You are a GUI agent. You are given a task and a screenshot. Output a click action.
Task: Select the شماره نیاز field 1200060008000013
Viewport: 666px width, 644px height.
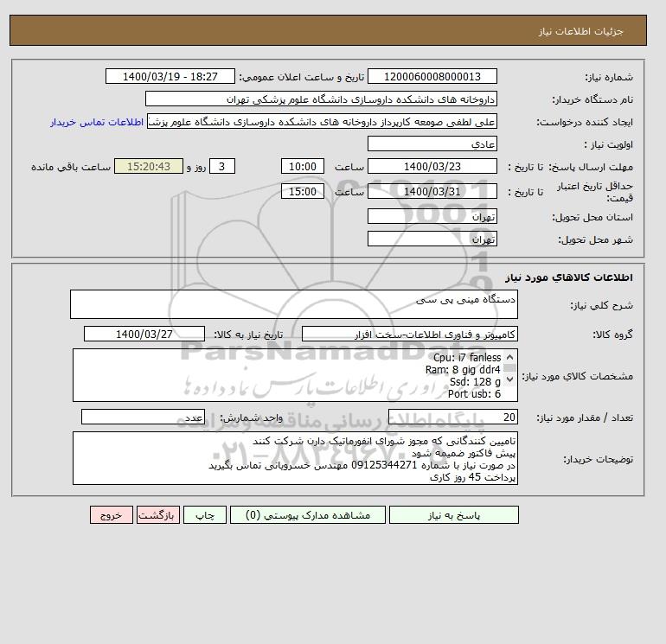click(x=432, y=76)
